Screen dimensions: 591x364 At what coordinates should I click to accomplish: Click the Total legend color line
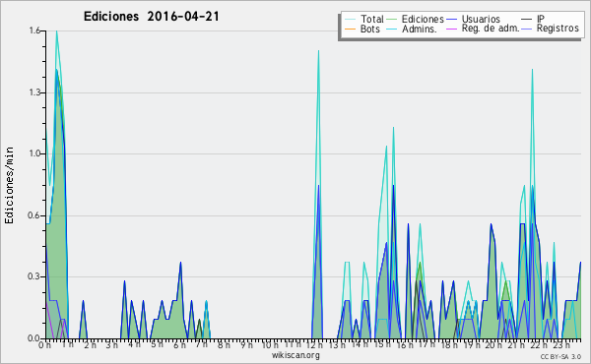350,20
